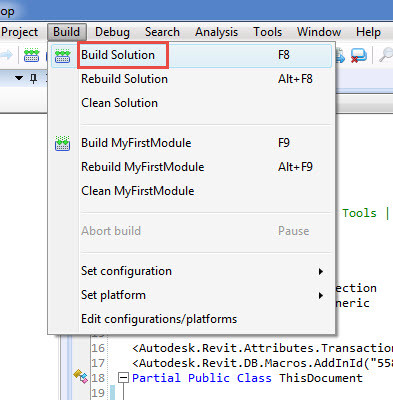The height and width of the screenshot is (400, 393).
Task: Open the panel's down-arrow dropdown
Action: [19, 78]
